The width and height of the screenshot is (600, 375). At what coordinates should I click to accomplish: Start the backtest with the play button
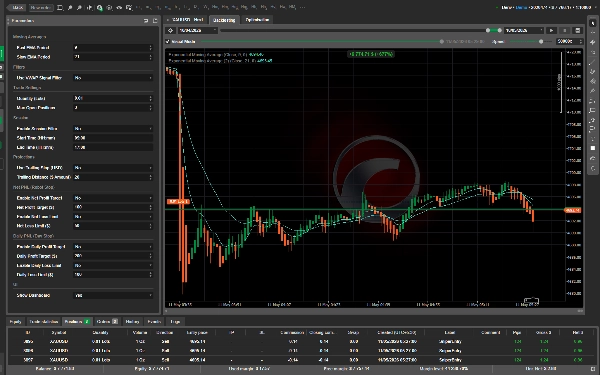[x=551, y=30]
